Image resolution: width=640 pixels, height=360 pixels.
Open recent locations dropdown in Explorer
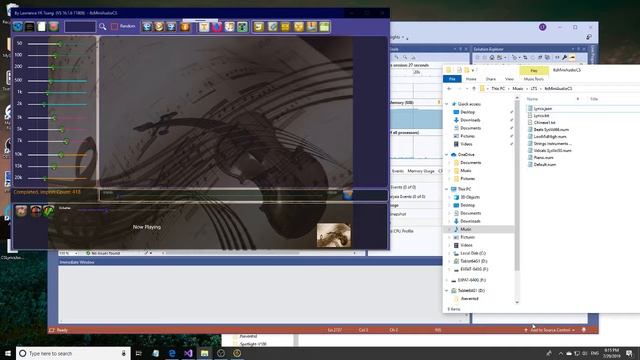point(467,89)
